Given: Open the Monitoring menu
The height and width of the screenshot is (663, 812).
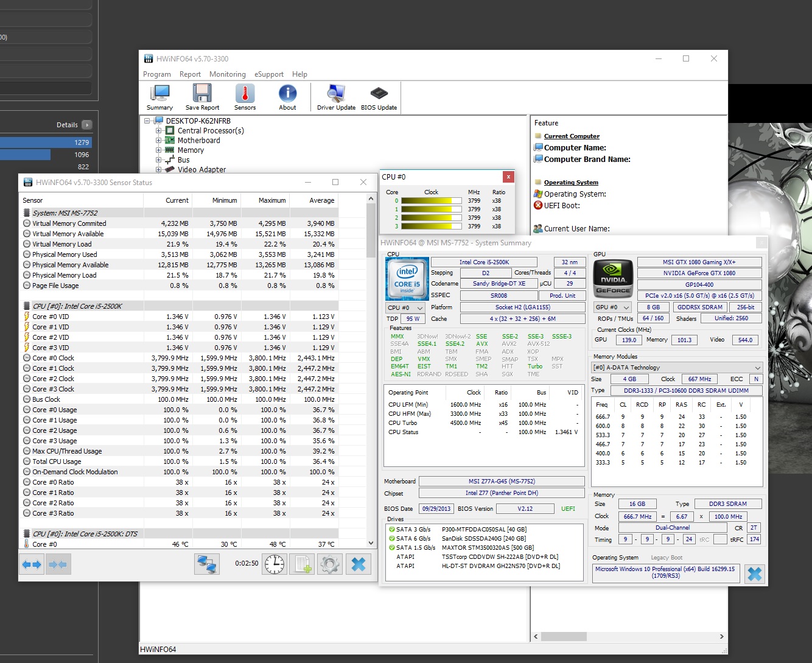Looking at the screenshot, I should [228, 74].
